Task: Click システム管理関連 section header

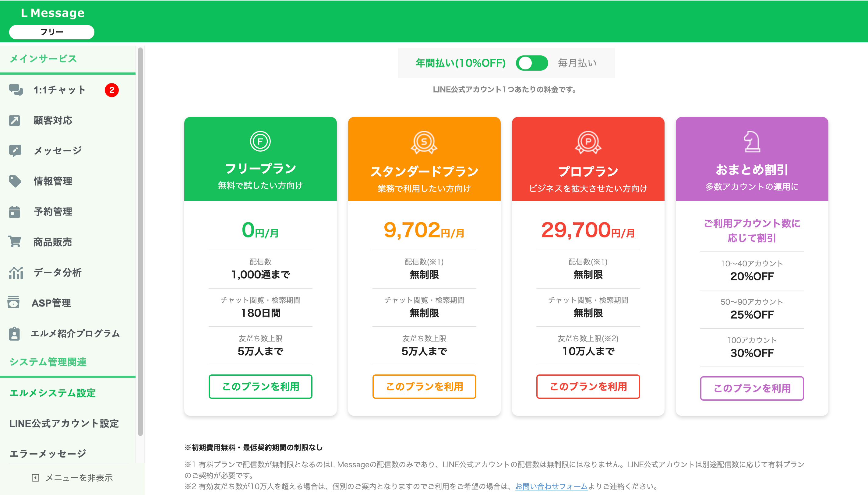Action: click(48, 362)
